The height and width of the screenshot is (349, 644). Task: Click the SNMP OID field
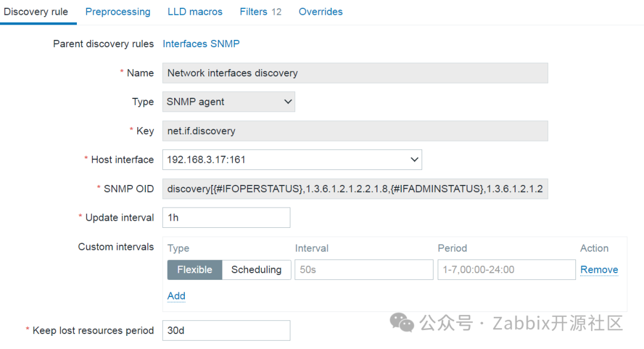(x=355, y=189)
